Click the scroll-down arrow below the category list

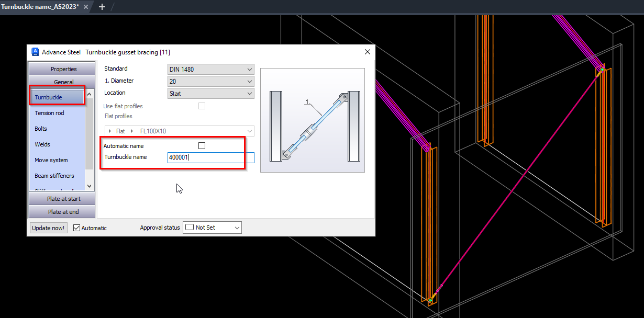(89, 186)
